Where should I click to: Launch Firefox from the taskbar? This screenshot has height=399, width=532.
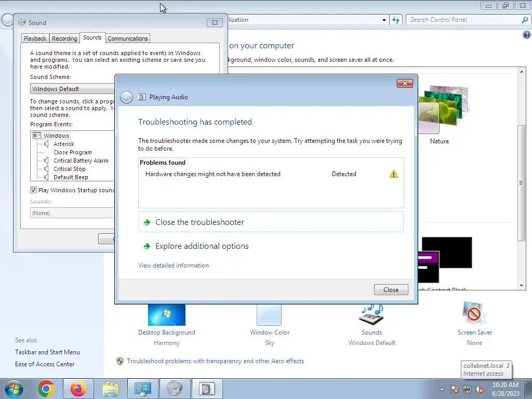click(x=78, y=389)
